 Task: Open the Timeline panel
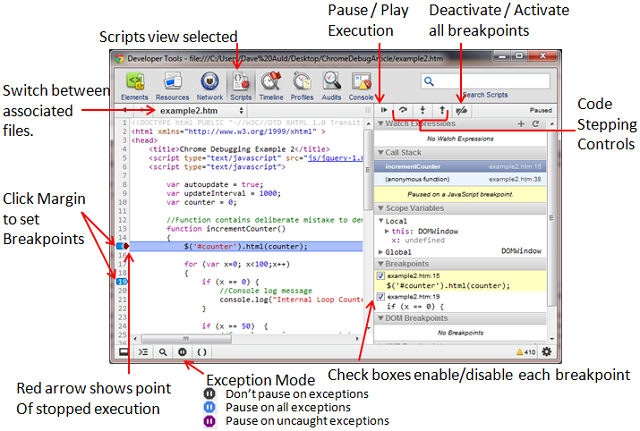(271, 86)
